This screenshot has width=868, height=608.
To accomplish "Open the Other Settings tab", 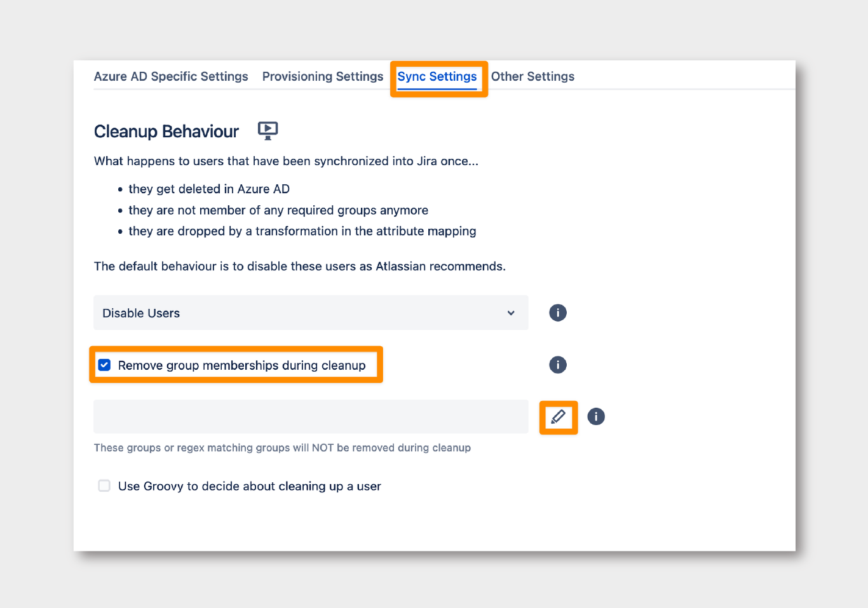I will point(532,76).
